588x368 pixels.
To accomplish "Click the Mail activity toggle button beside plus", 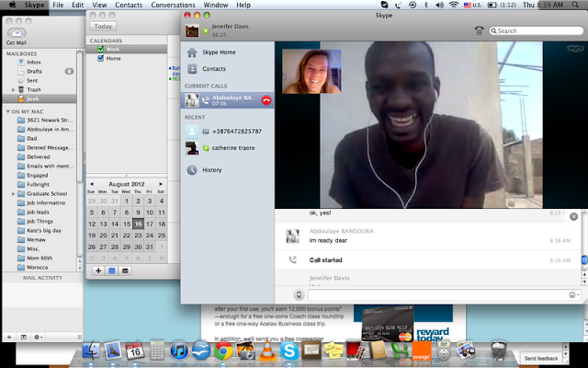I will (x=24, y=337).
